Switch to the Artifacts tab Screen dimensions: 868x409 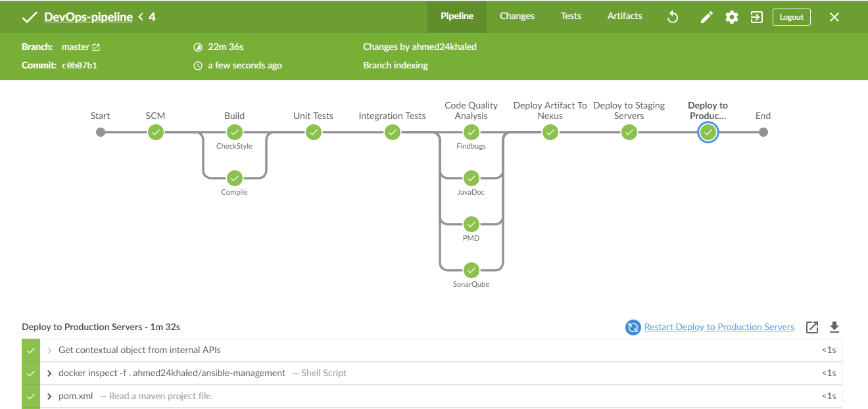pos(624,16)
